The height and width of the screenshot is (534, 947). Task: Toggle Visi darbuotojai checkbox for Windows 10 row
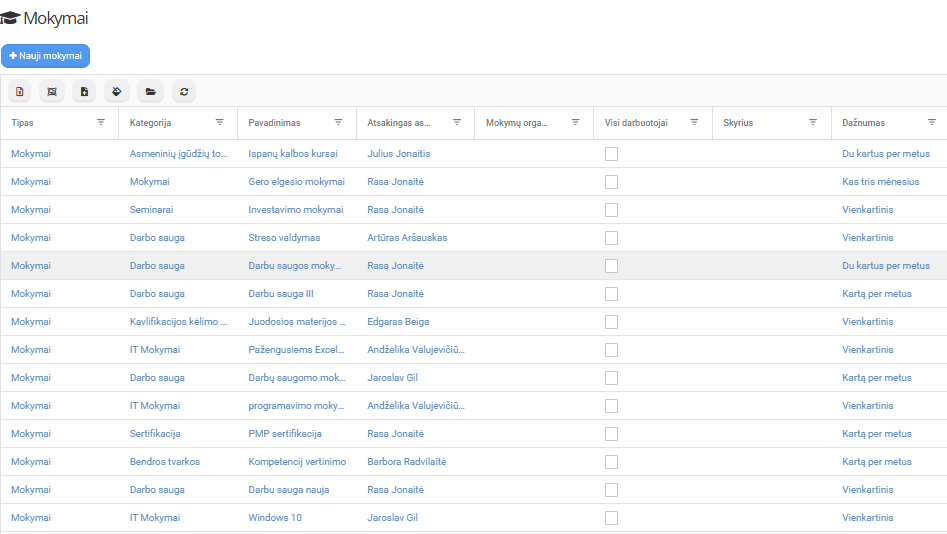[611, 518]
